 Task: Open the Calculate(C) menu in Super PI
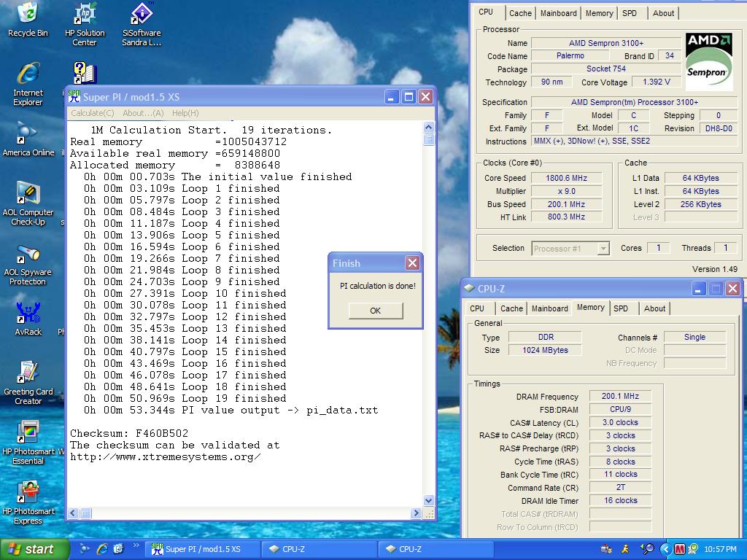coord(93,113)
